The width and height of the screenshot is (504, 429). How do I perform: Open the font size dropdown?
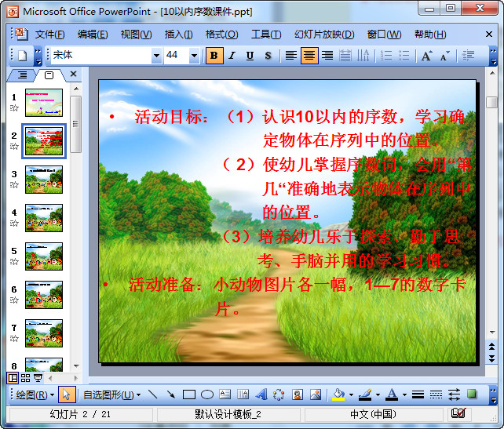tap(194, 56)
